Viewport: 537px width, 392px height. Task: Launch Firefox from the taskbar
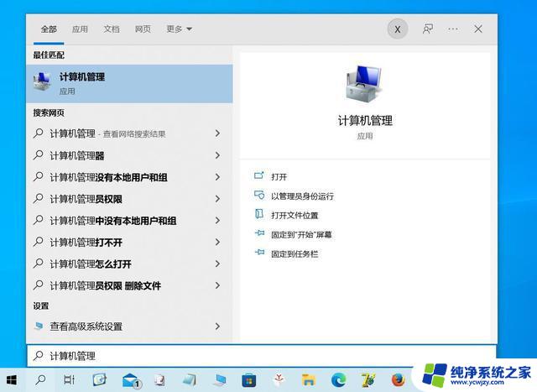pos(398,379)
